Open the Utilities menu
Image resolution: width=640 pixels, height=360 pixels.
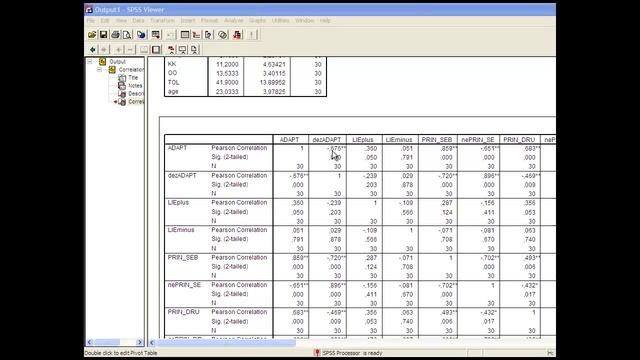pyautogui.click(x=280, y=20)
